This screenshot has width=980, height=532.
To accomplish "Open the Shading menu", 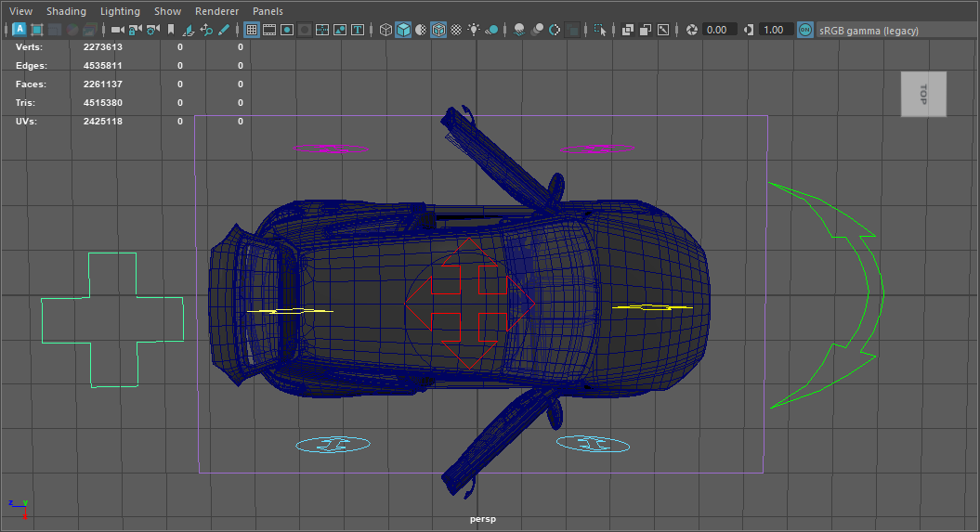I will click(x=66, y=11).
